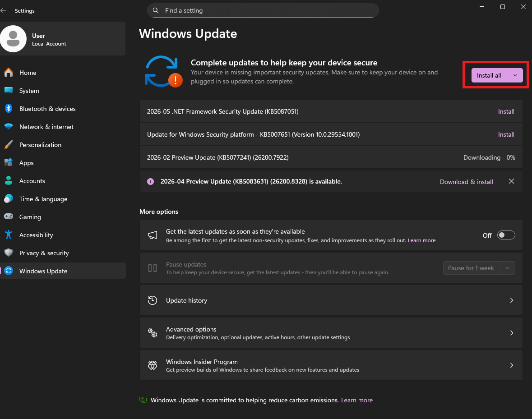Click the megaphone icon for latest updates
This screenshot has width=532, height=419.
coord(153,235)
